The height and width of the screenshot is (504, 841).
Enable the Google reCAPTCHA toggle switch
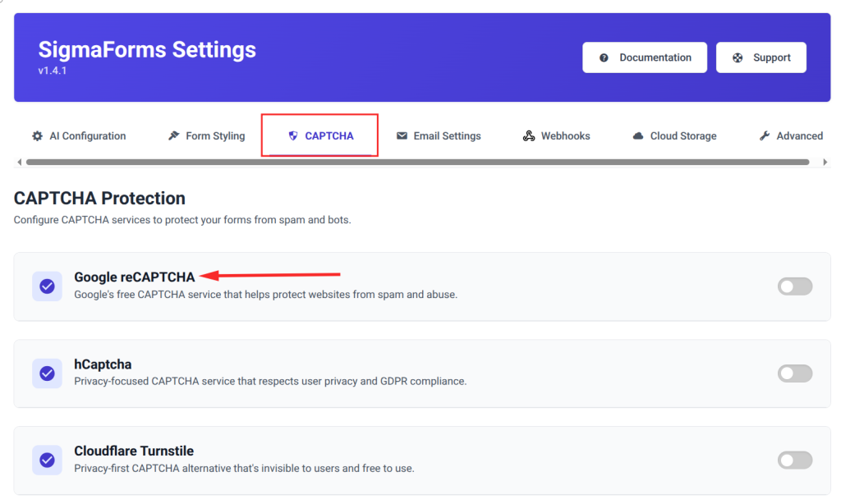(x=795, y=286)
